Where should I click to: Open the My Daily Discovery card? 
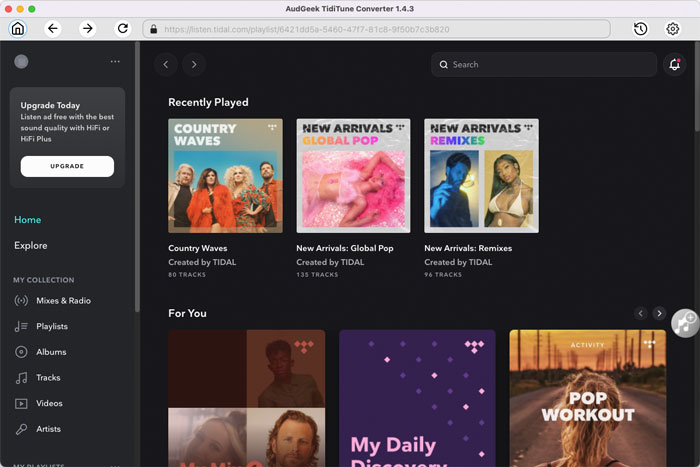417,398
